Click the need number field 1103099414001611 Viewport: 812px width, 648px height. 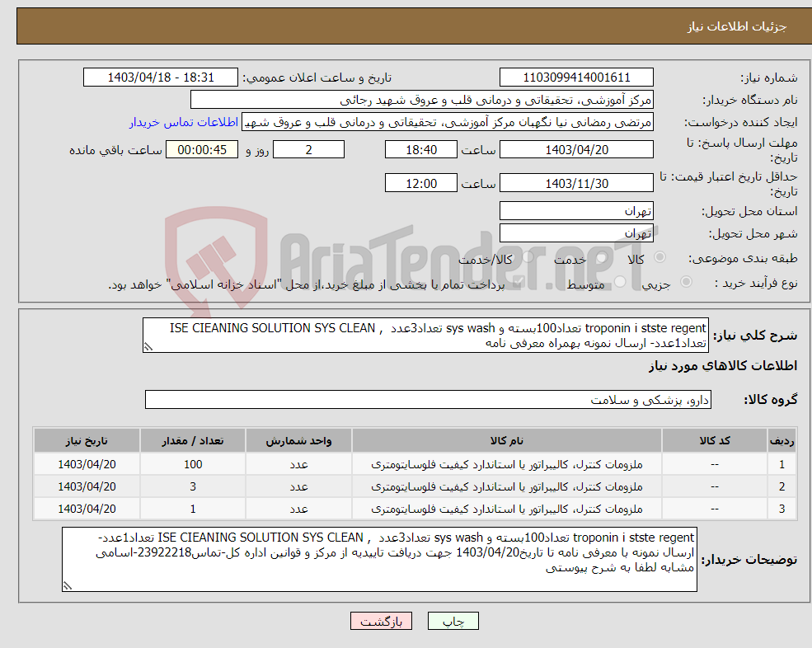pos(576,77)
